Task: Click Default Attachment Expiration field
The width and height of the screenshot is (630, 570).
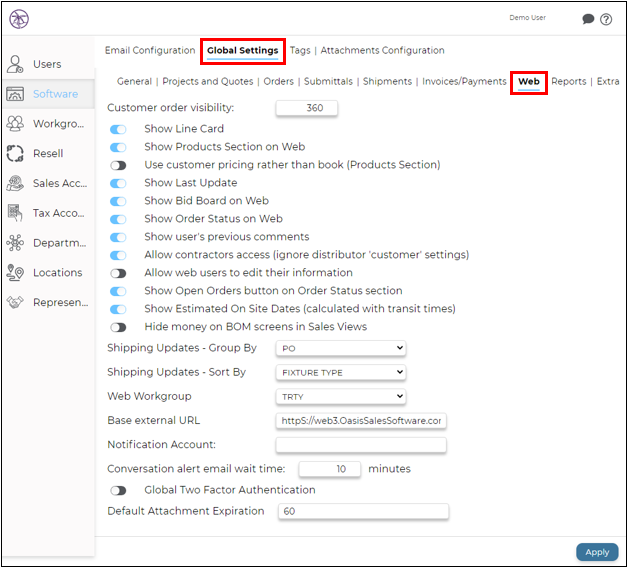Action: [363, 511]
